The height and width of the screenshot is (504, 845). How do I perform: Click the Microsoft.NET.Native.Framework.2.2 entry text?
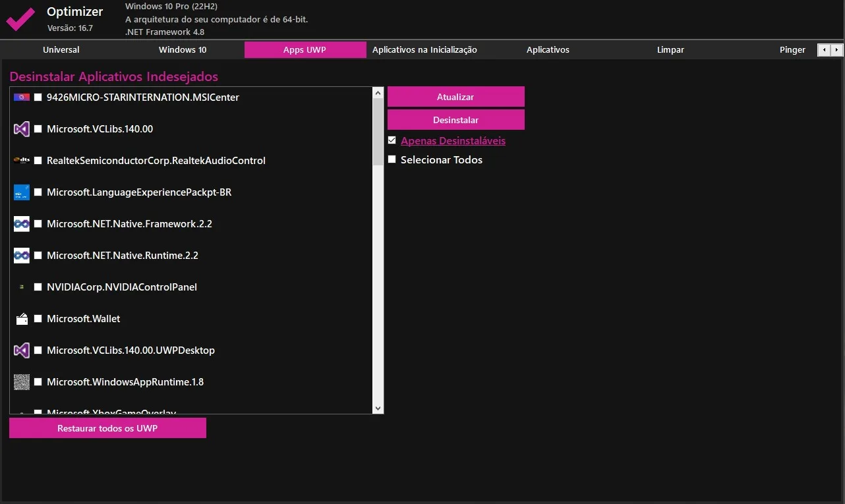pos(129,224)
